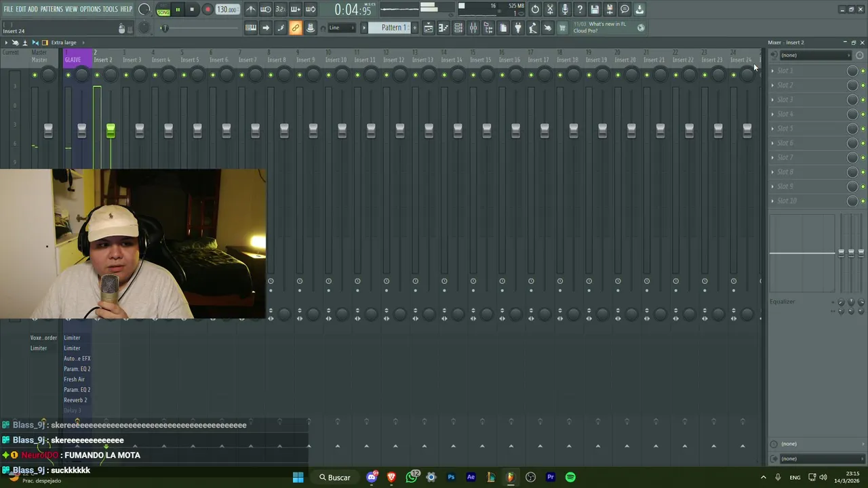Select Reeverb 2 effect on GLAIVE track

coord(75,400)
